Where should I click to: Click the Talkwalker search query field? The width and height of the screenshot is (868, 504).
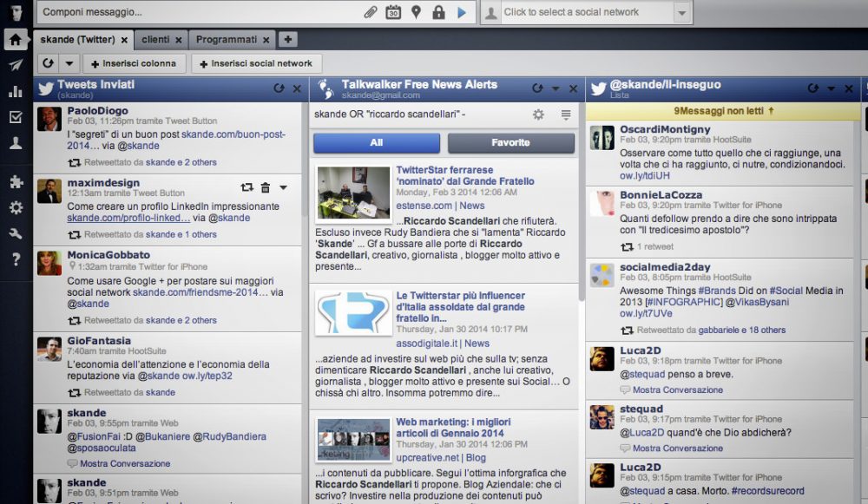pyautogui.click(x=418, y=115)
